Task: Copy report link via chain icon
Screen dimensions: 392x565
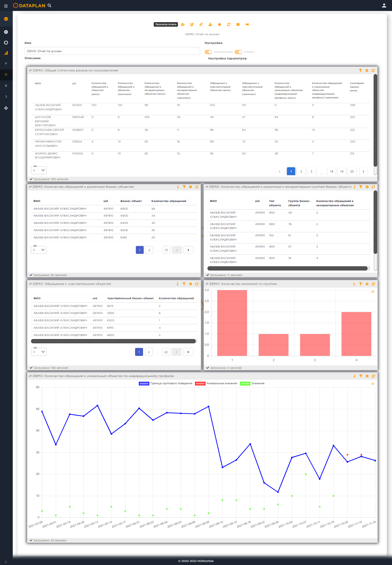Action: (x=201, y=25)
